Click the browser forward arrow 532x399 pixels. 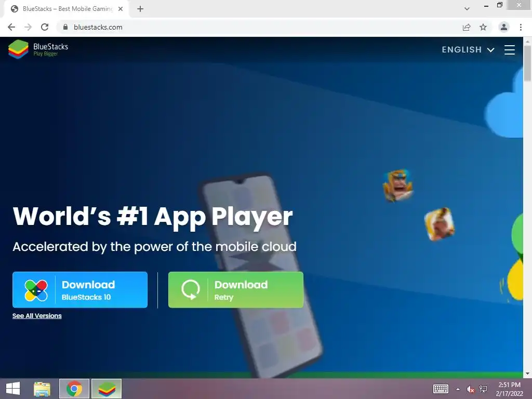(x=28, y=27)
